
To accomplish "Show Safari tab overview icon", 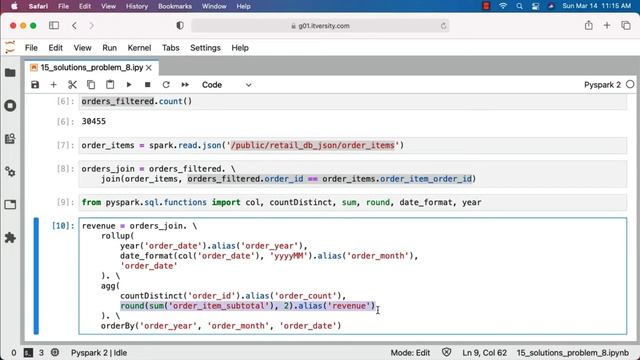I will [626, 25].
